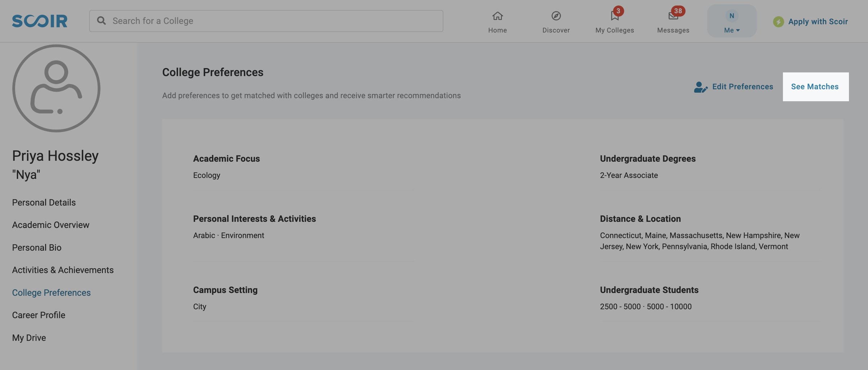
Task: Open My Drive in the sidebar
Action: (x=29, y=338)
